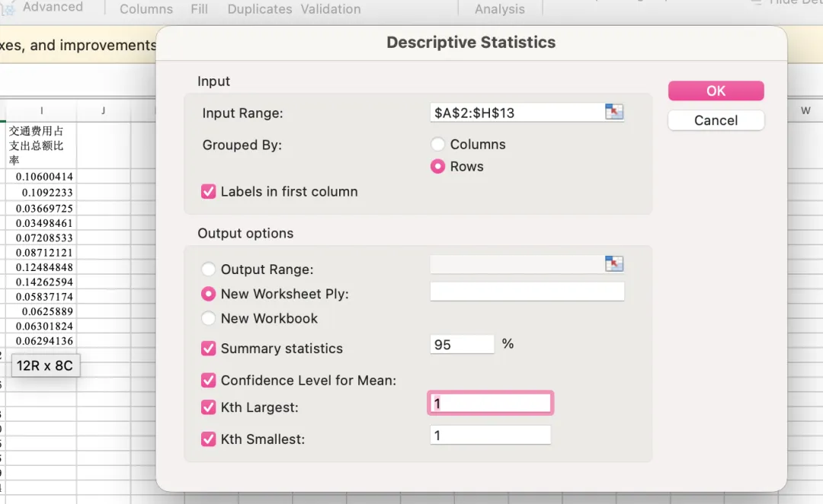Open Text to Columns in the ribbon
823x504 pixels.
146,9
